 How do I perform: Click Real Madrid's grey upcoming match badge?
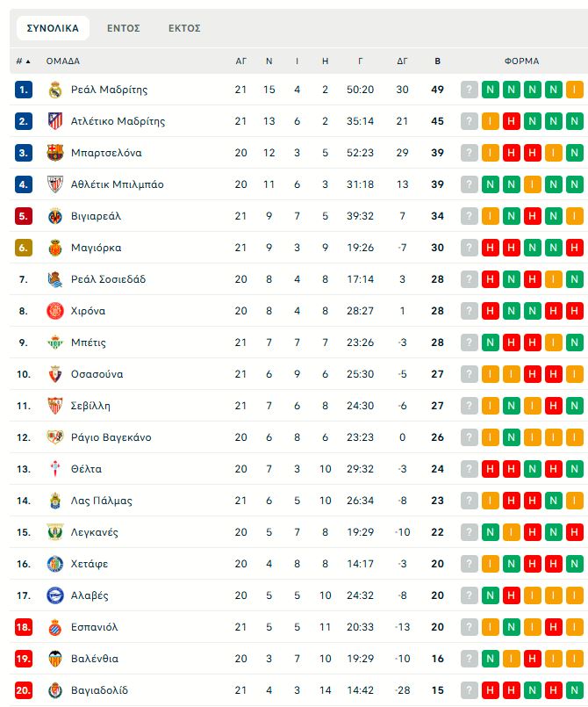(x=470, y=90)
